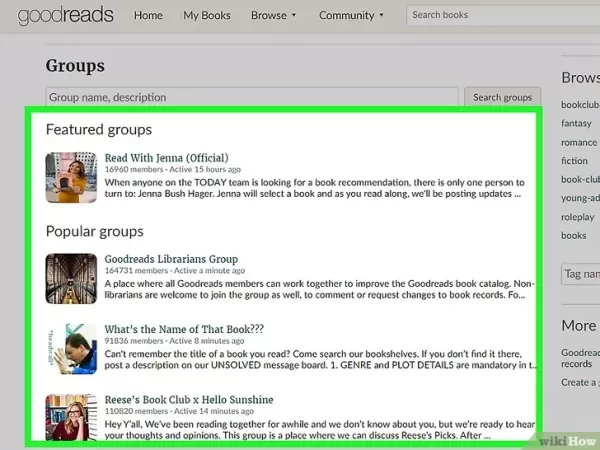Image resolution: width=600 pixels, height=450 pixels.
Task: Select the young-adult tag
Action: pyautogui.click(x=580, y=198)
